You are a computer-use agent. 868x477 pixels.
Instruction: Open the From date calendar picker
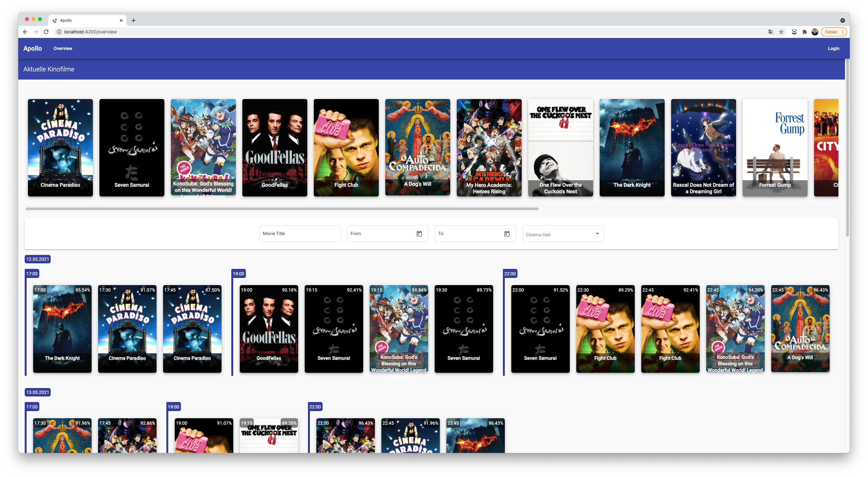419,234
